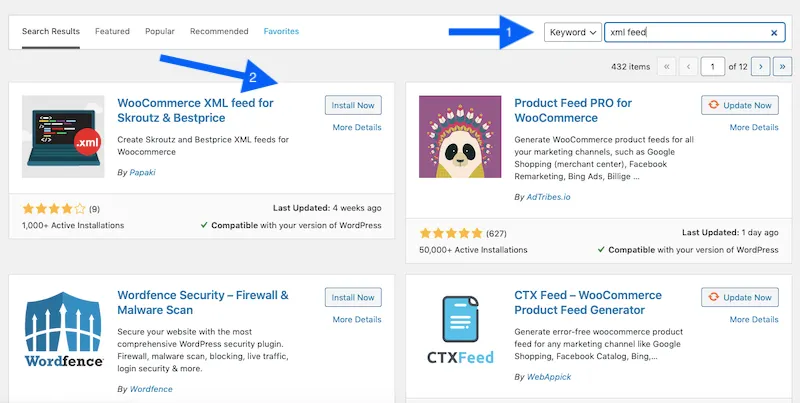Click 'Last Updated: 4 weeks ago' text
This screenshot has width=800, height=403.
coord(327,208)
